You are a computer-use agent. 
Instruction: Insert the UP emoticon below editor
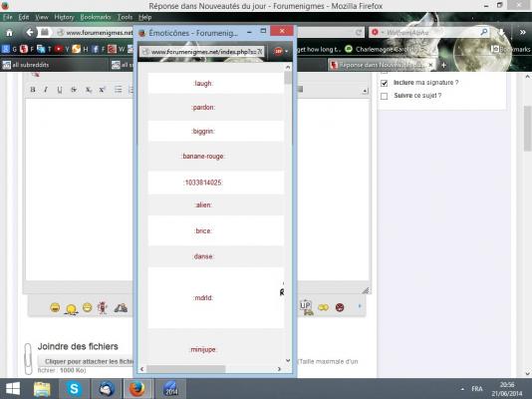306,307
